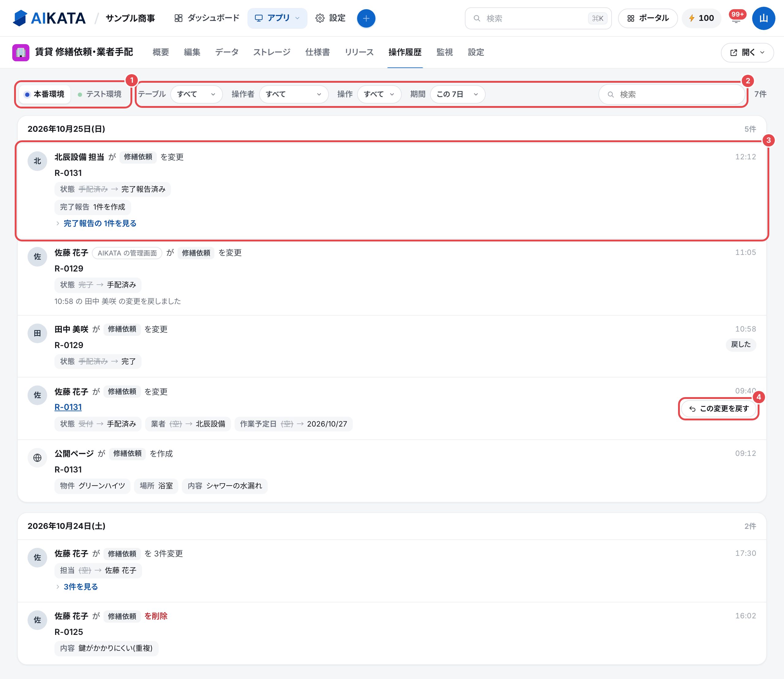Focus the global 検索 field in header
The width and height of the screenshot is (784, 679).
(538, 18)
